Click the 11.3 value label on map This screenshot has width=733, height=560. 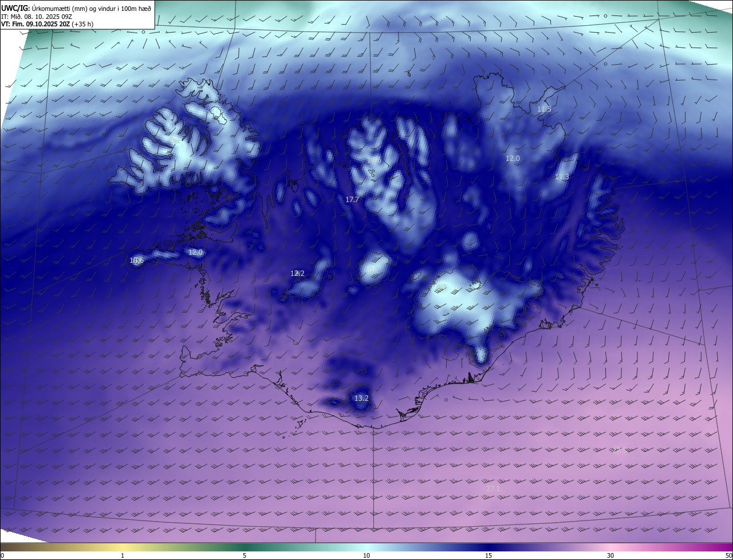coord(562,177)
